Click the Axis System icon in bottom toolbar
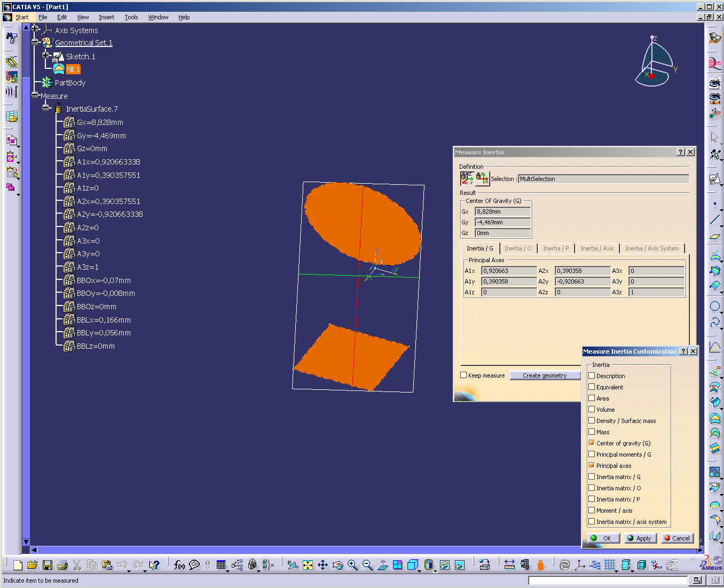The width and height of the screenshot is (724, 588). pyautogui.click(x=580, y=565)
